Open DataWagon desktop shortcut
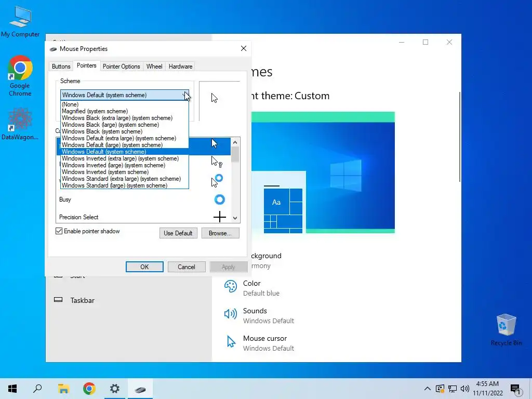The height and width of the screenshot is (399, 532). point(20,124)
